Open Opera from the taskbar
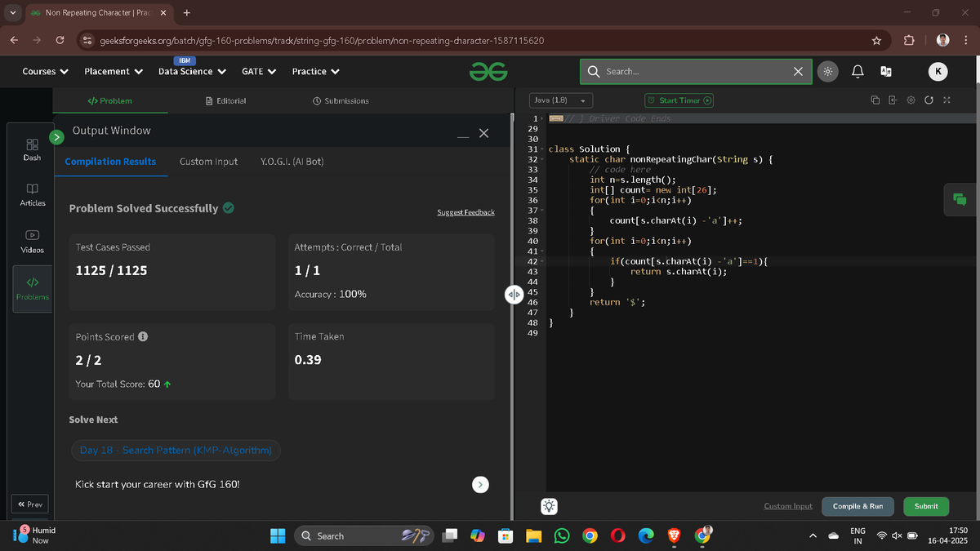This screenshot has height=551, width=980. [617, 535]
